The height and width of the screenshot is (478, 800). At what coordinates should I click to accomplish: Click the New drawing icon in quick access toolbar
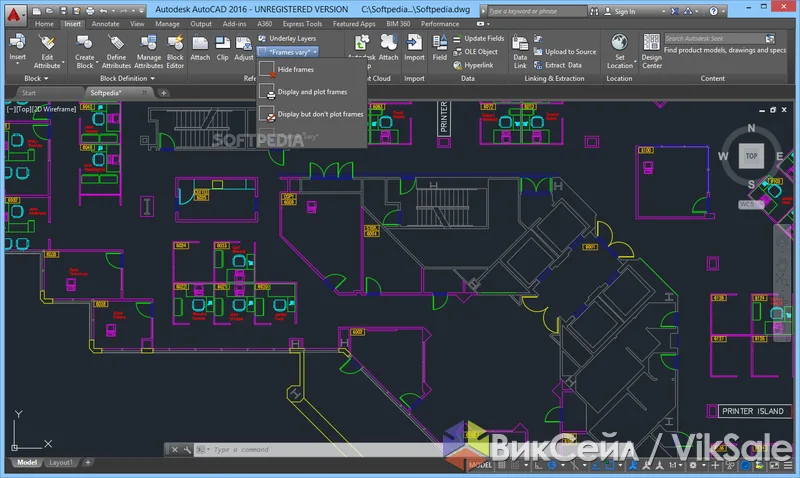coord(37,10)
